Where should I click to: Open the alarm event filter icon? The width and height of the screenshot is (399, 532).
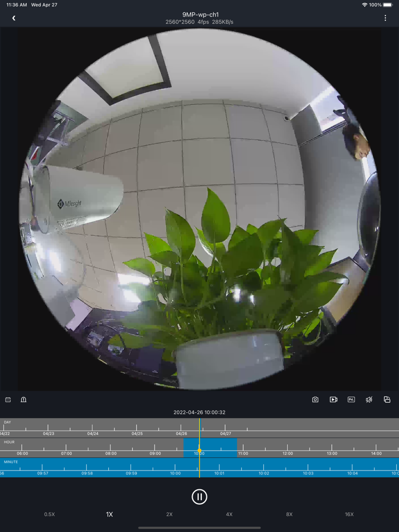(23, 400)
